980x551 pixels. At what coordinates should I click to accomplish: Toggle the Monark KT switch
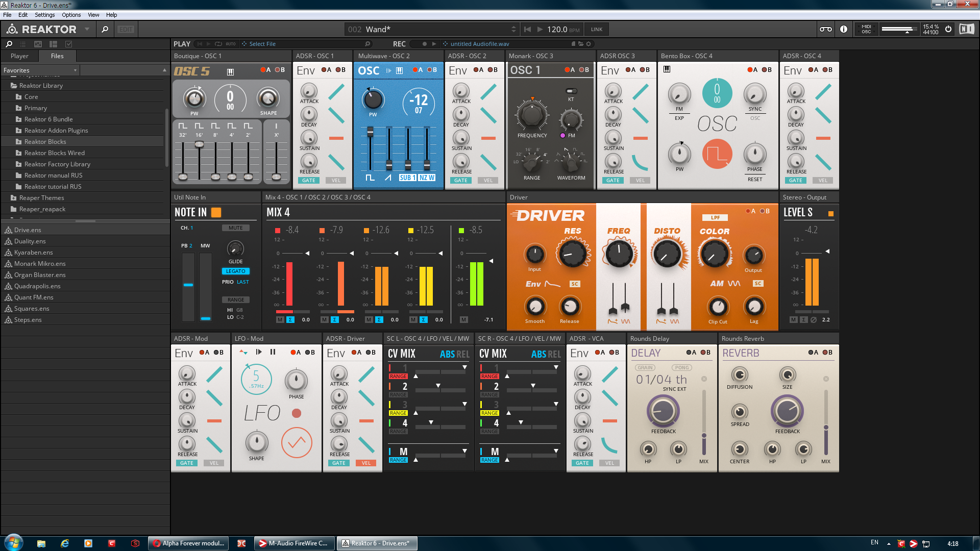(x=571, y=91)
